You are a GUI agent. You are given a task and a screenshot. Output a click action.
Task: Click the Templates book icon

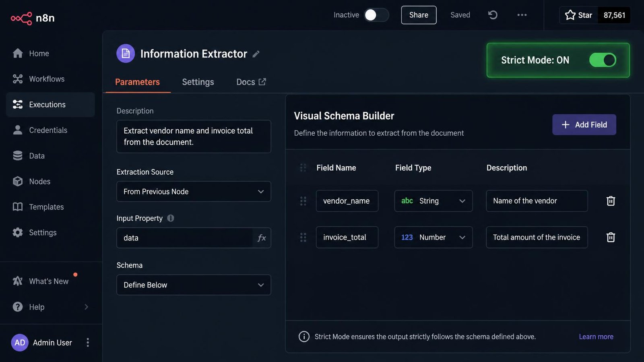point(18,207)
